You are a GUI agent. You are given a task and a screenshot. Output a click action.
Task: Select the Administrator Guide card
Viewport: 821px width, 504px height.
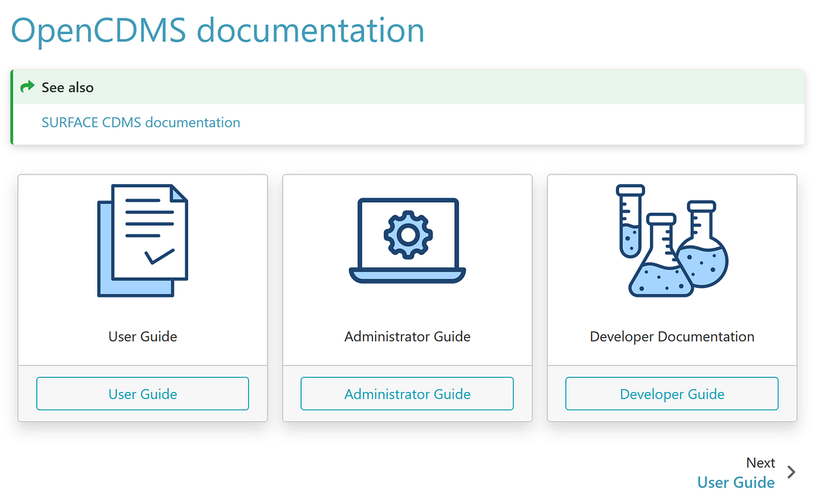pos(407,394)
